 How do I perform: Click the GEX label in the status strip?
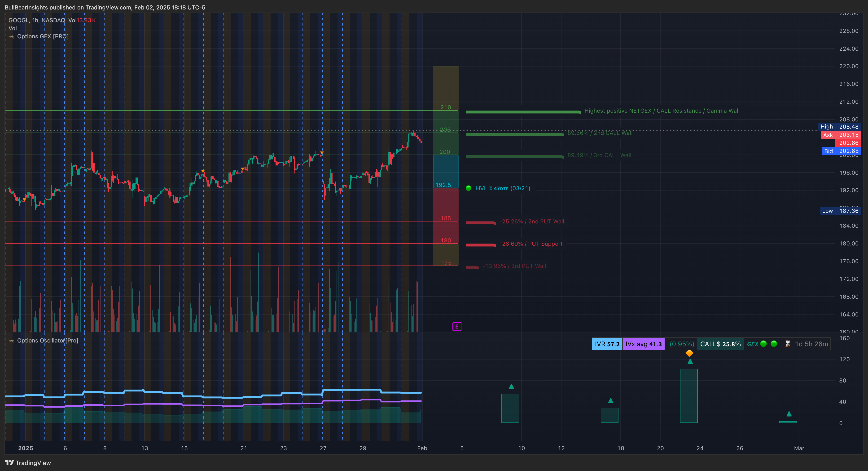752,344
